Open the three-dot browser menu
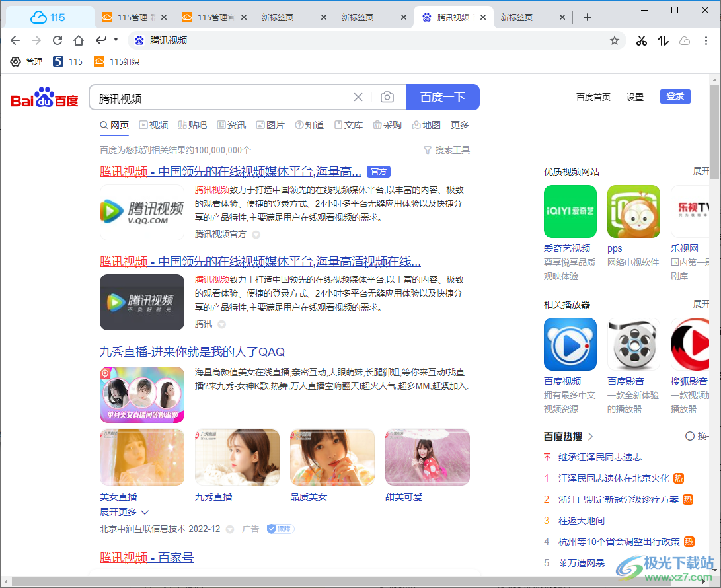721x588 pixels. click(x=706, y=41)
